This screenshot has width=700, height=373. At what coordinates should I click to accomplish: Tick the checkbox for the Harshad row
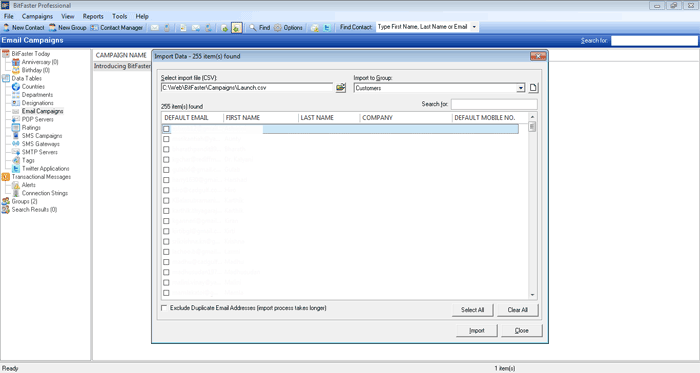coord(166,180)
